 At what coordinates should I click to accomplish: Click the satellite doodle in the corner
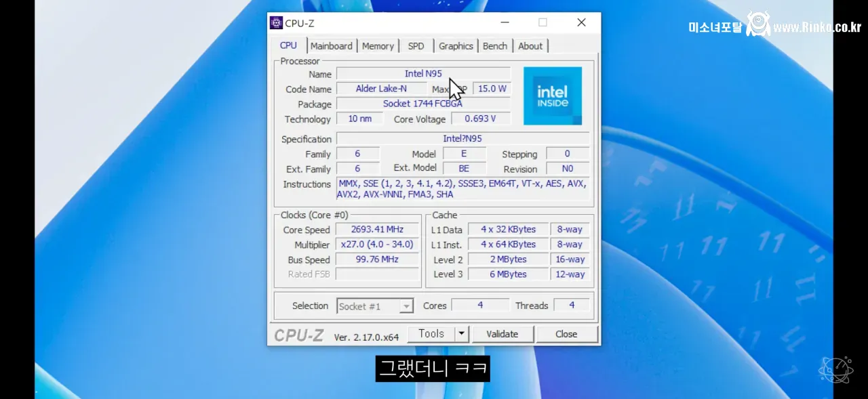(836, 370)
